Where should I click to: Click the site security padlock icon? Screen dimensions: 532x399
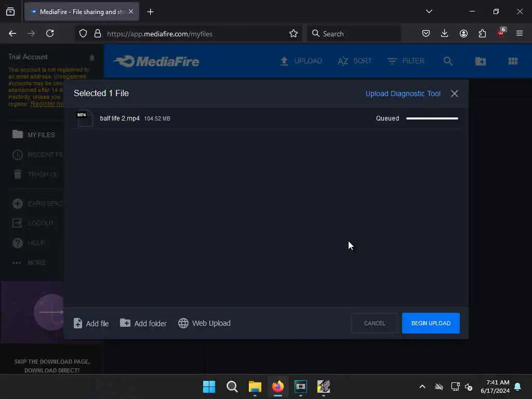coord(98,34)
